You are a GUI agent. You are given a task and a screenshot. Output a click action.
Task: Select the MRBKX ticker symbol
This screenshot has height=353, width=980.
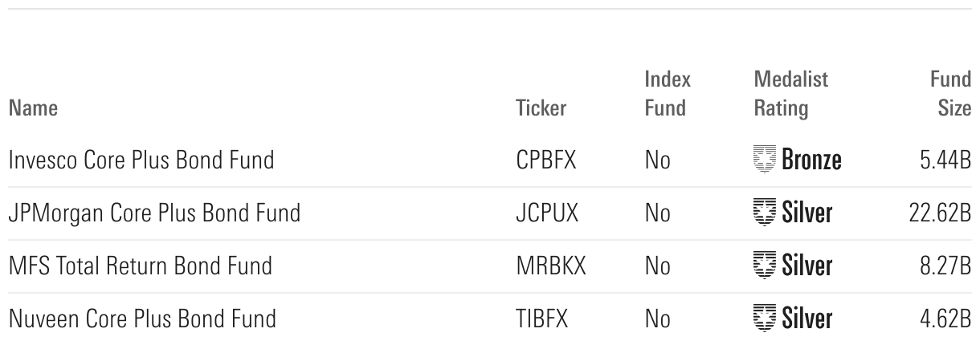550,266
